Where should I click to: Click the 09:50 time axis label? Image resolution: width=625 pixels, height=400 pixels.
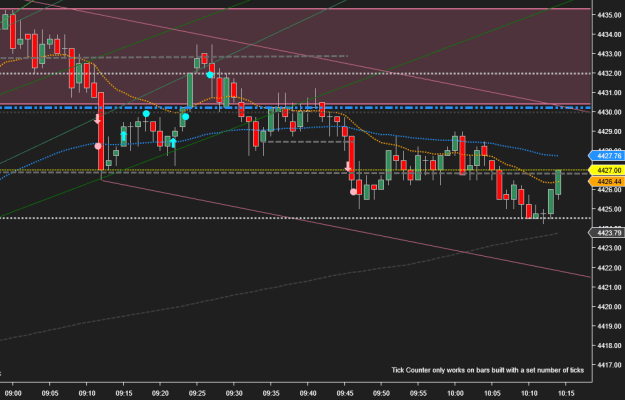point(381,393)
